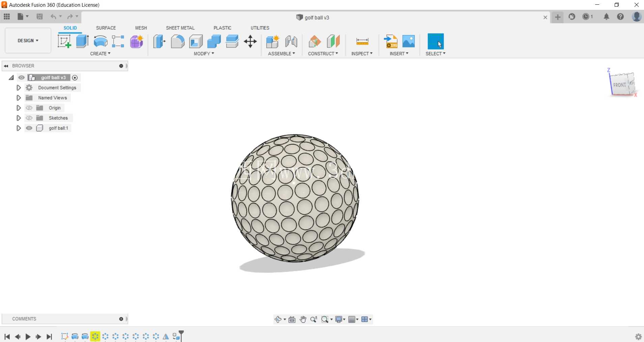The width and height of the screenshot is (644, 342).
Task: Switch to the SHEET METAL tab
Action: [x=180, y=28]
